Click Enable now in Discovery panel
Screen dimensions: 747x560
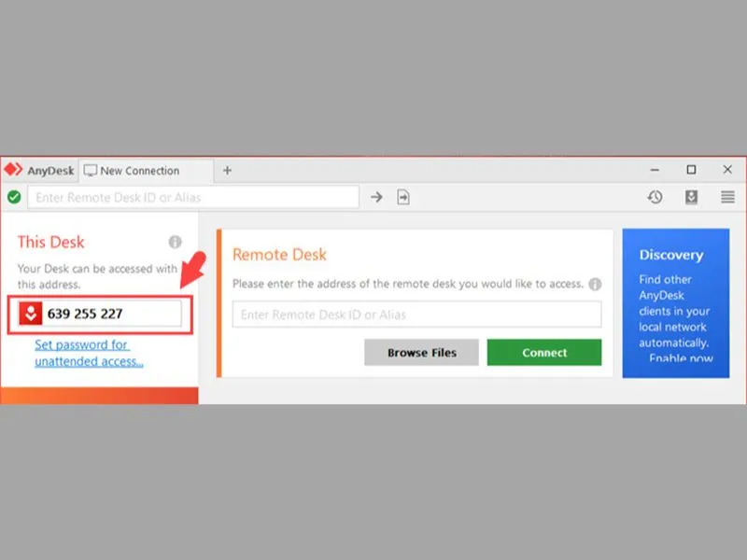click(681, 358)
